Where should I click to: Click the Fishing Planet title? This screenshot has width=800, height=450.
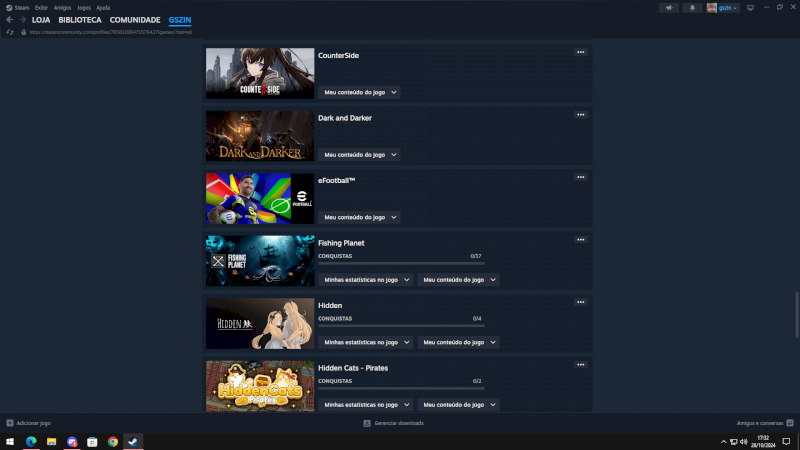point(341,243)
